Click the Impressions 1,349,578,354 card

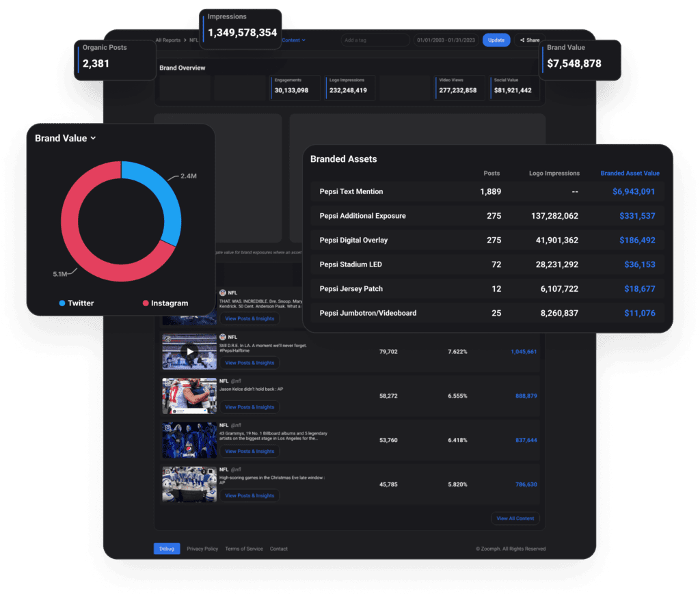(x=240, y=29)
